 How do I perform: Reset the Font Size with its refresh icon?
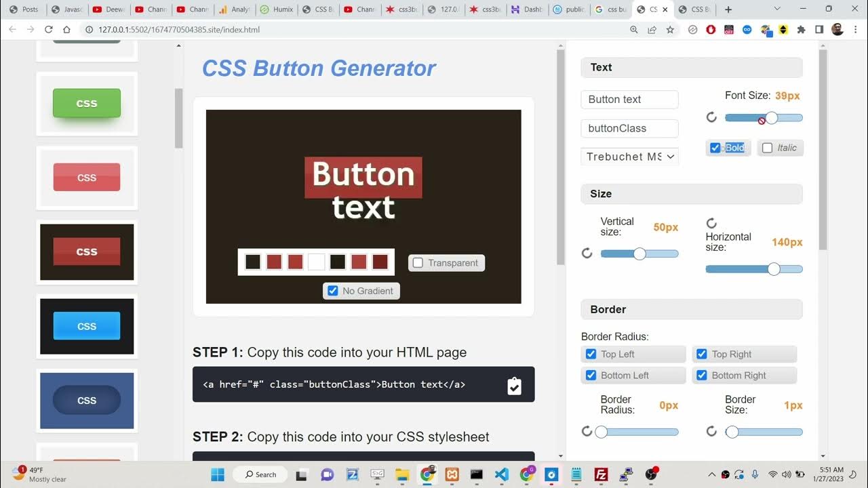pos(711,117)
